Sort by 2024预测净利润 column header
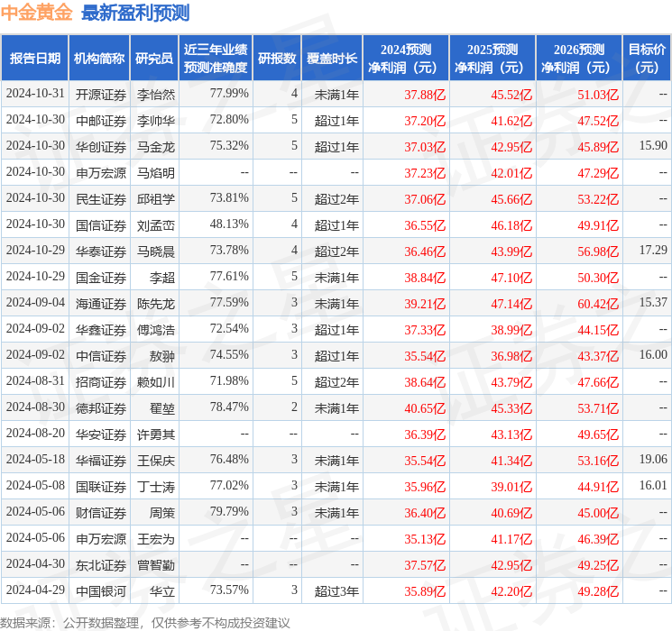Viewport: 672px width, 631px height. click(x=406, y=58)
